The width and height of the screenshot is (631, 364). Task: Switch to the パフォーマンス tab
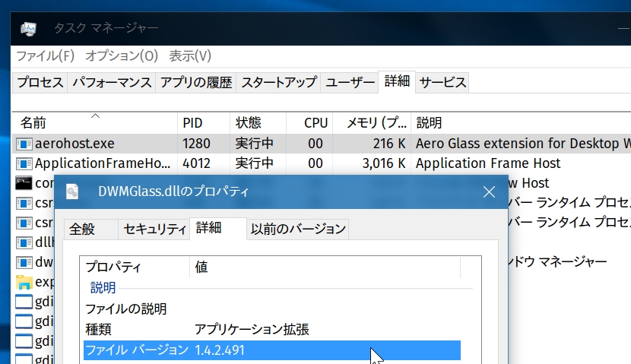[112, 83]
